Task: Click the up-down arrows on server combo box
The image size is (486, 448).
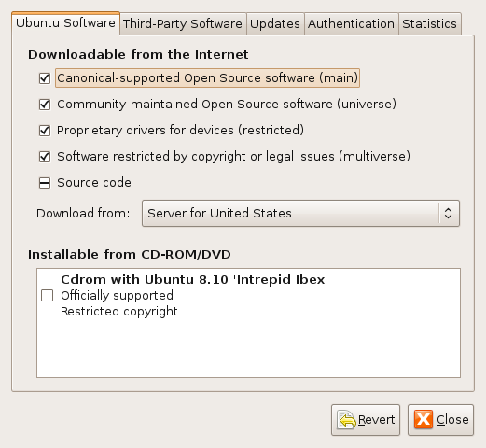Action: coord(448,214)
